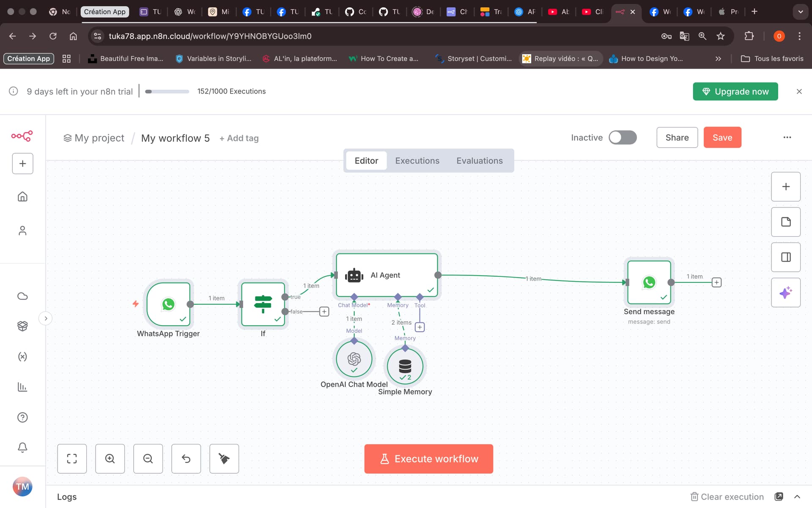Open the Simple Memory node
Viewport: 812px width, 508px height.
click(x=405, y=366)
